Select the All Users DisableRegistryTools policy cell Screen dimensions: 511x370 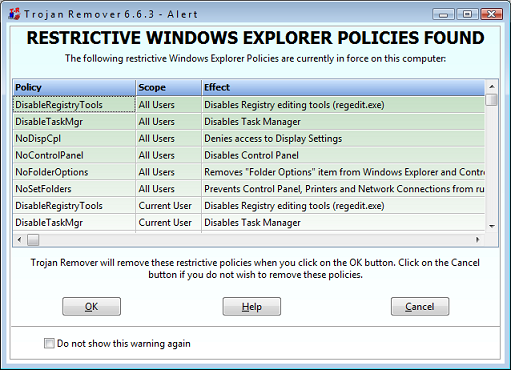pos(74,105)
